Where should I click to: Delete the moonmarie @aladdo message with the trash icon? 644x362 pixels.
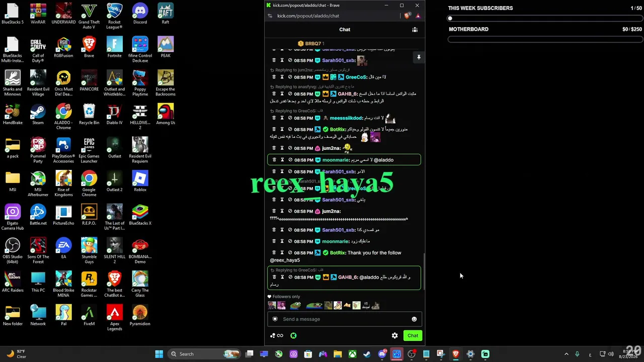(x=274, y=160)
